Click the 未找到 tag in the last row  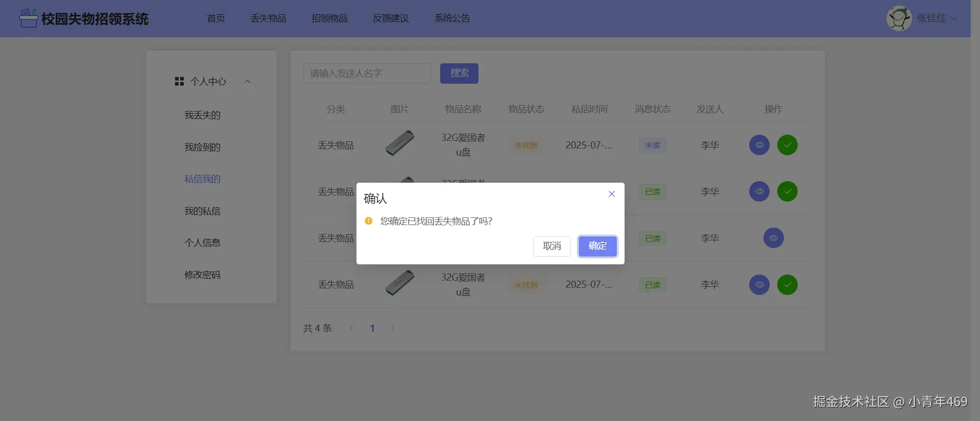(x=526, y=285)
